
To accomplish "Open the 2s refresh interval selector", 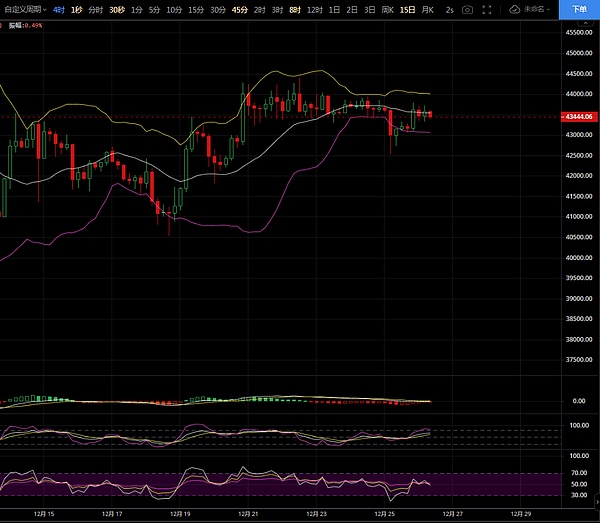I will [x=450, y=9].
